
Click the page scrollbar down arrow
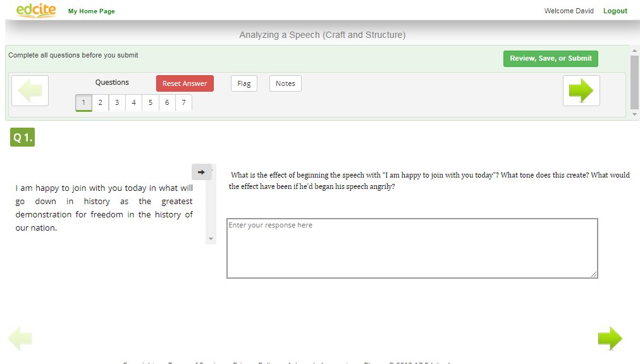click(634, 114)
